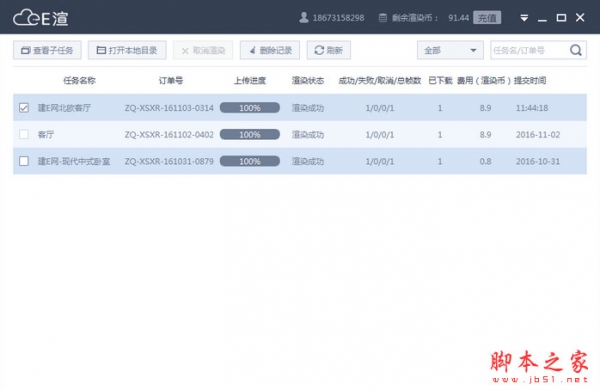
Task: Click the 任务名称 column header
Action: pyautogui.click(x=79, y=80)
